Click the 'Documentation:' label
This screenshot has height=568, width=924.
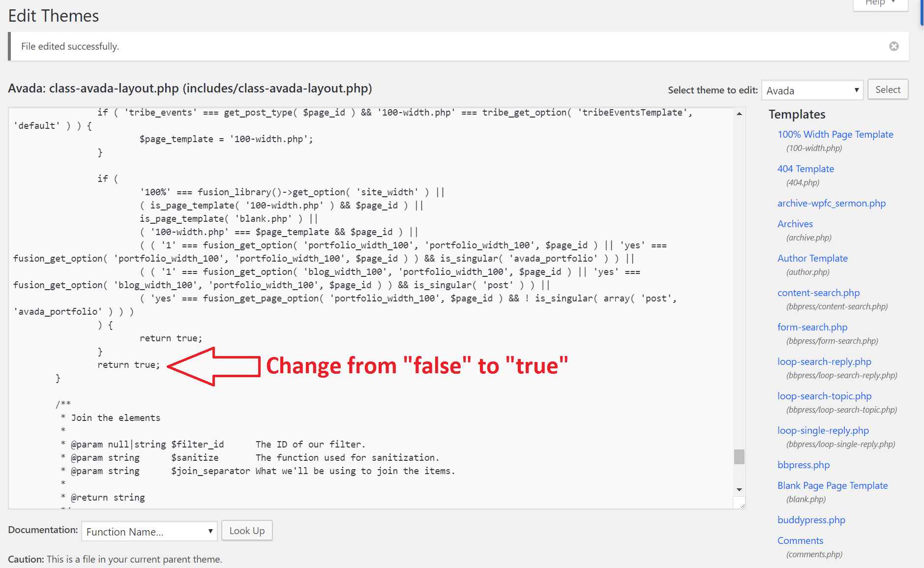pyautogui.click(x=43, y=530)
